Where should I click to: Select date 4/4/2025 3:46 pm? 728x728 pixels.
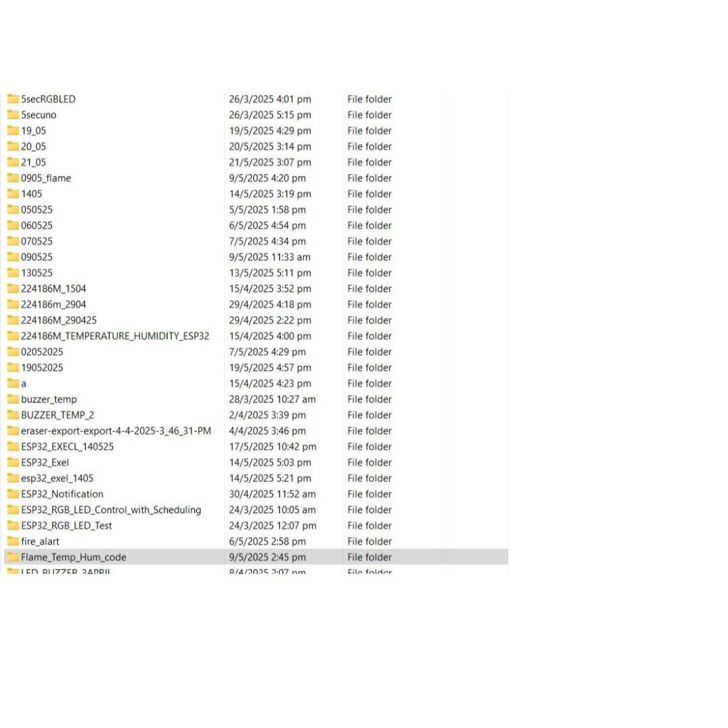(268, 430)
